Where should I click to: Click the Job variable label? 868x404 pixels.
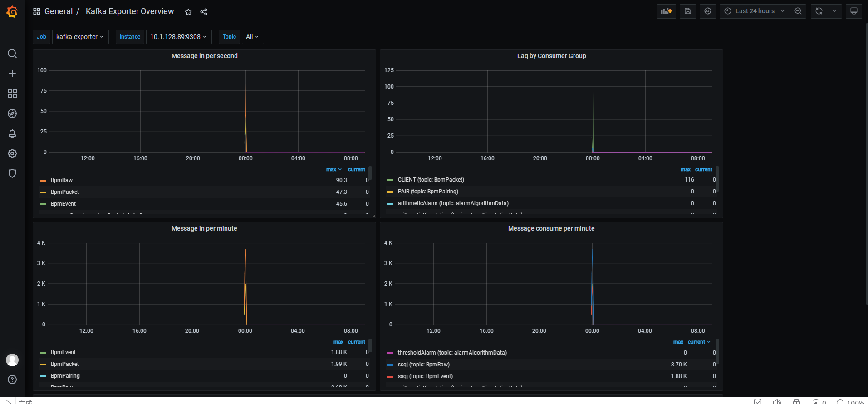[x=41, y=37]
